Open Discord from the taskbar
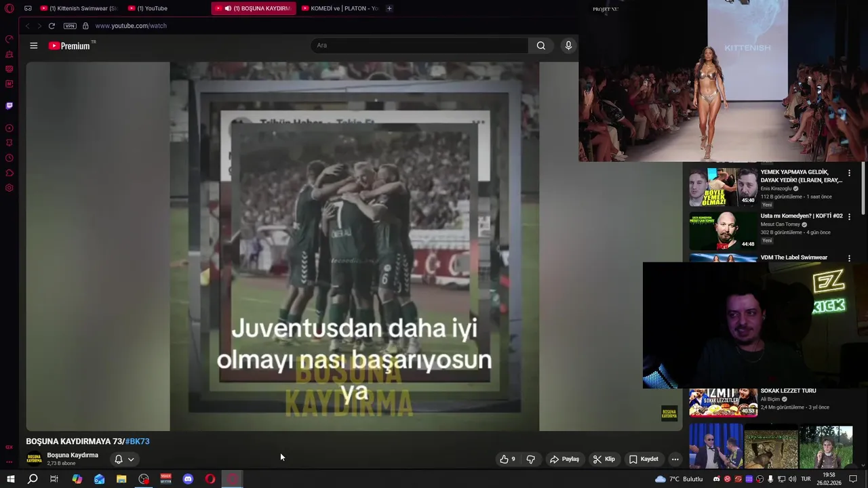Image resolution: width=868 pixels, height=488 pixels. point(188,479)
